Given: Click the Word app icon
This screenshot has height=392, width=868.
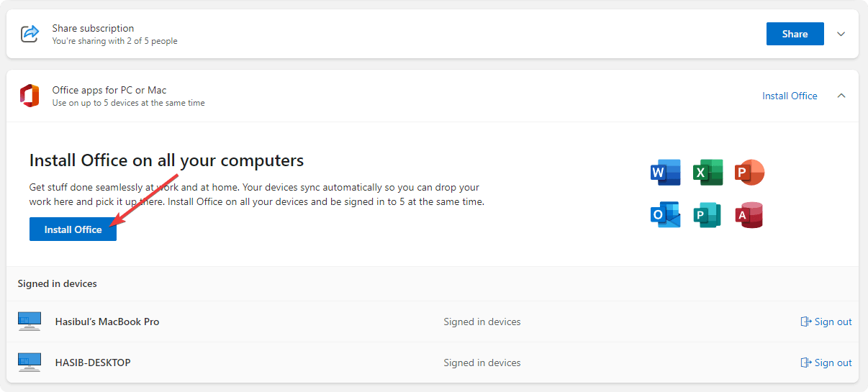Looking at the screenshot, I should (x=665, y=173).
